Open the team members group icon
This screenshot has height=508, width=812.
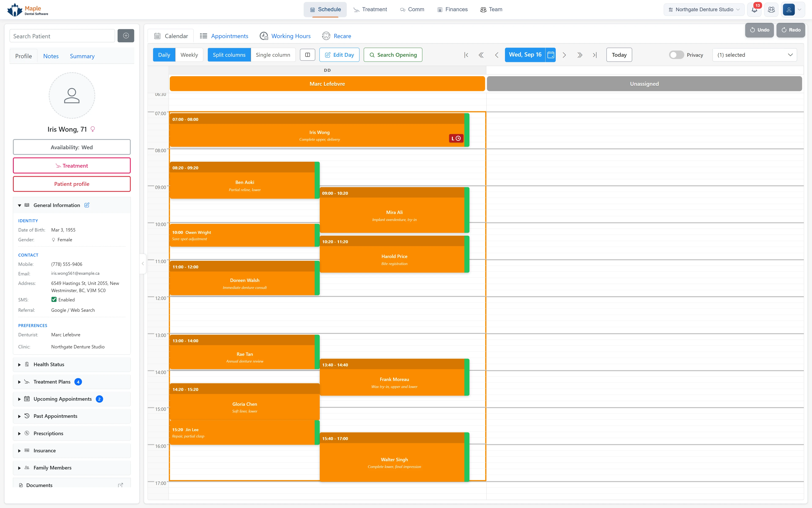tap(771, 10)
